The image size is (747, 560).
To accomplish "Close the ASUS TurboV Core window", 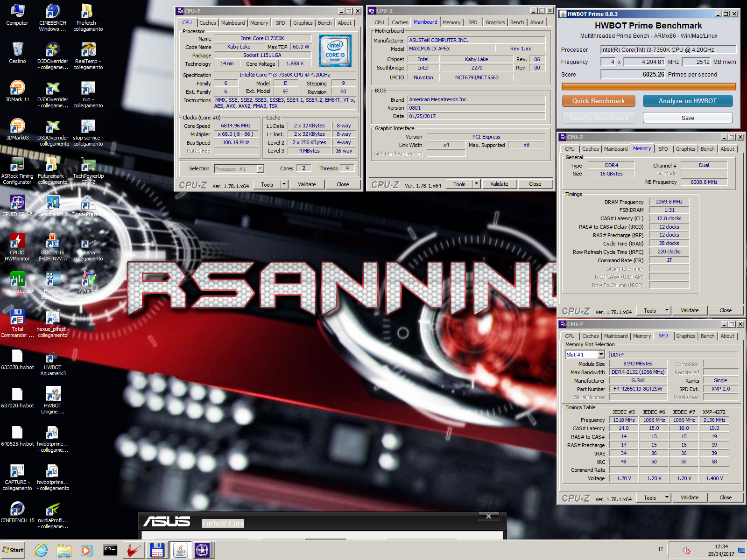I will [488, 516].
